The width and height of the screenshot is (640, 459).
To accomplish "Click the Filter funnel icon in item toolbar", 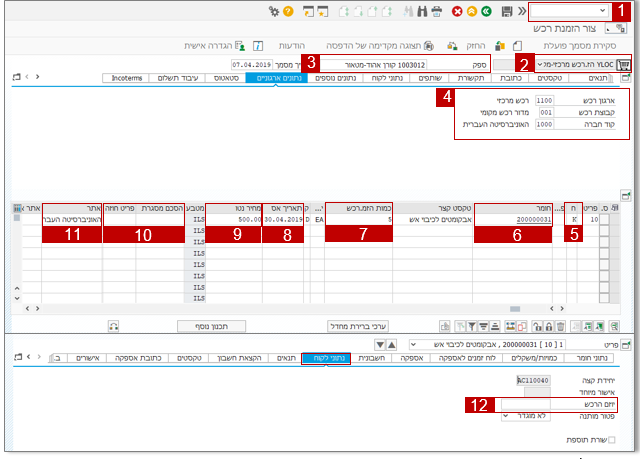I will coord(472,326).
